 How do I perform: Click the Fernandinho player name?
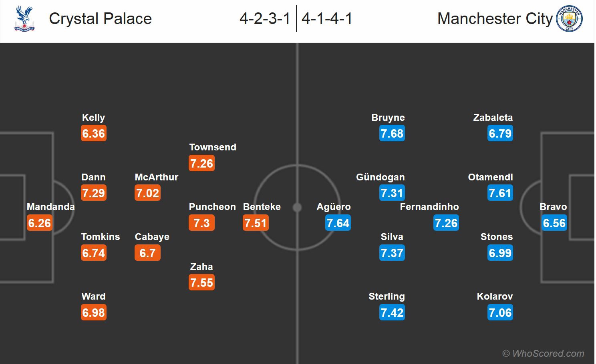[429, 207]
